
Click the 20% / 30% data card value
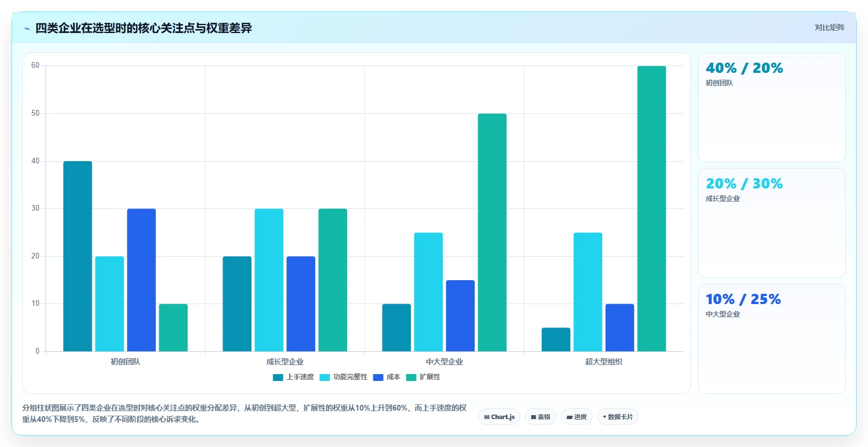(744, 184)
